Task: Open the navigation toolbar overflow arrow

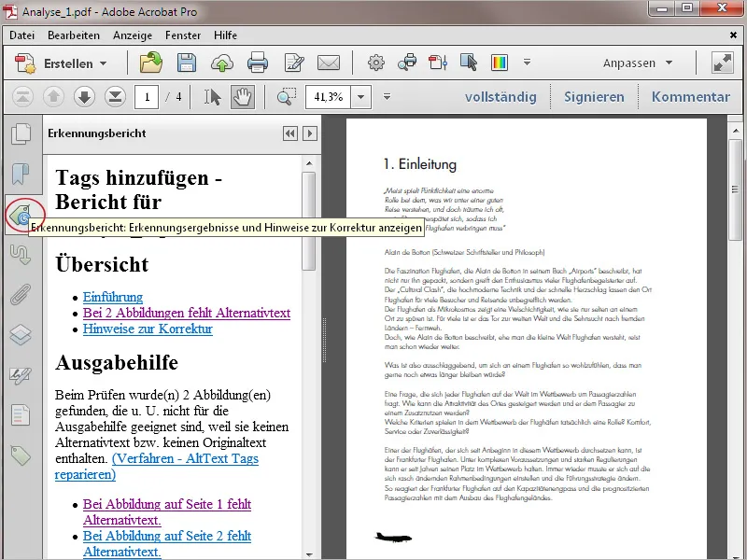Action: point(387,97)
